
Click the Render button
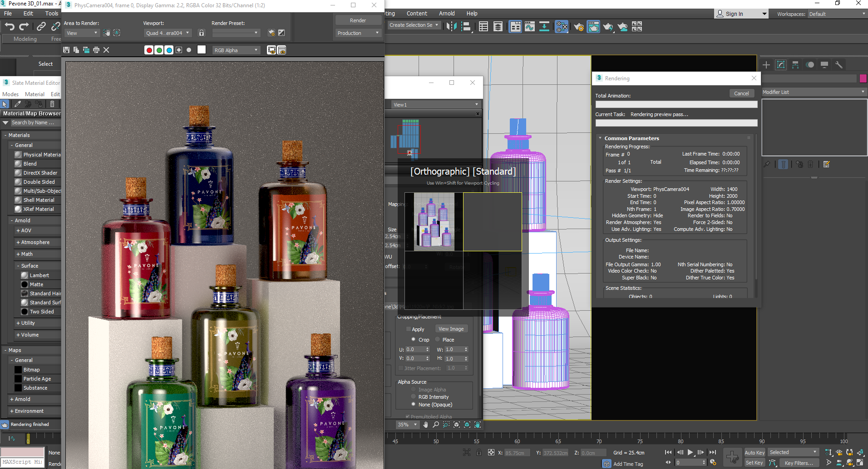pos(358,20)
